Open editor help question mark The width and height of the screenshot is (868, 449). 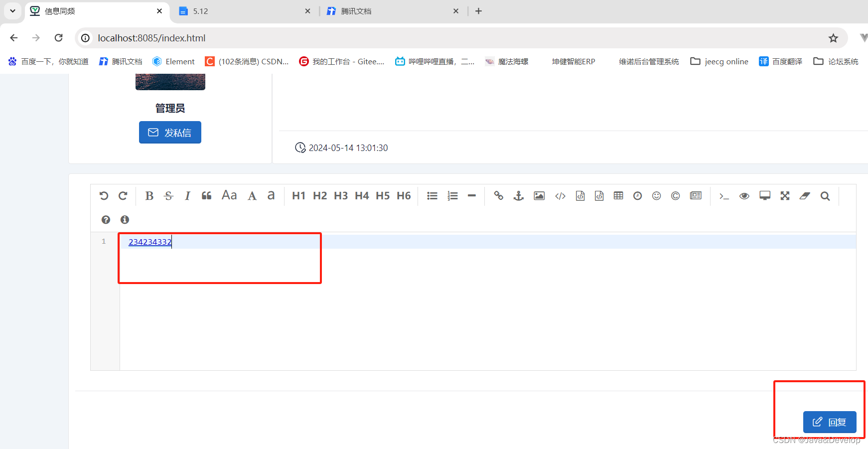point(106,219)
